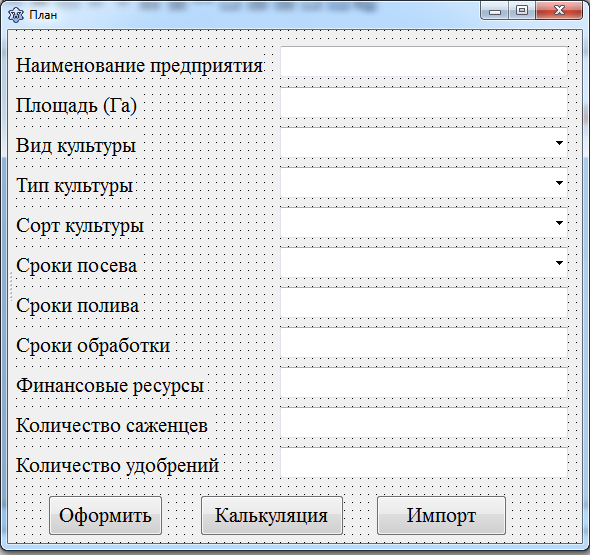
Task: Select the Финансовые ресурсы input field
Action: [x=424, y=383]
